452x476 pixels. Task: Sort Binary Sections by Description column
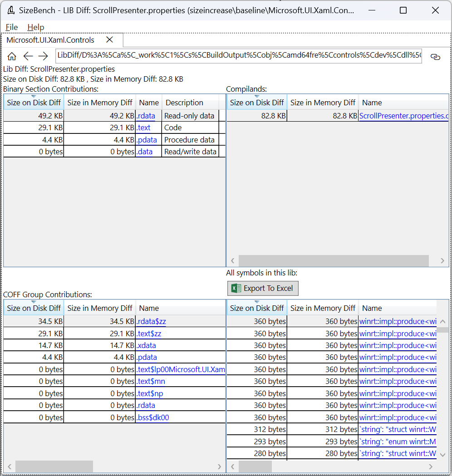pos(190,102)
